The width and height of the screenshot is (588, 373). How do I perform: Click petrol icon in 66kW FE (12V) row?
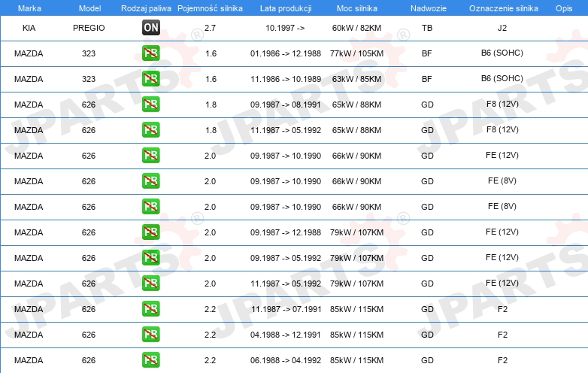tap(150, 155)
